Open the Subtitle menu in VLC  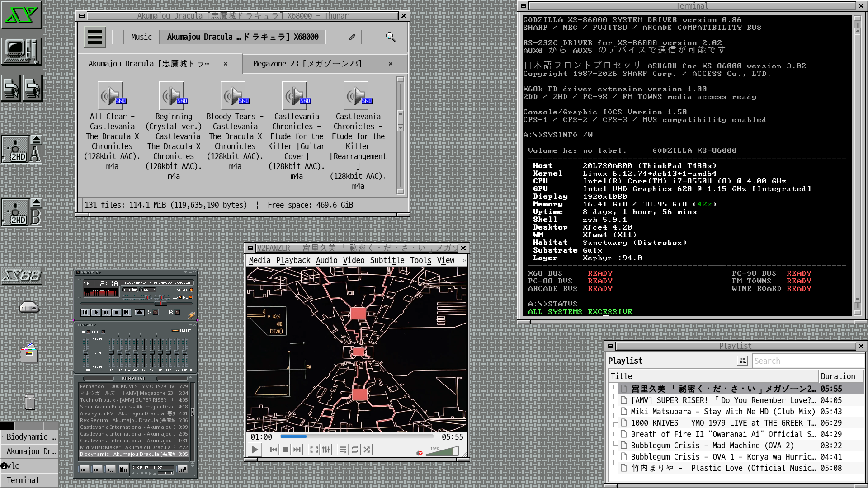(387, 260)
